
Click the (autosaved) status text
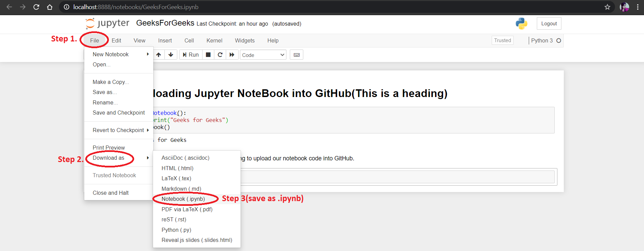287,24
